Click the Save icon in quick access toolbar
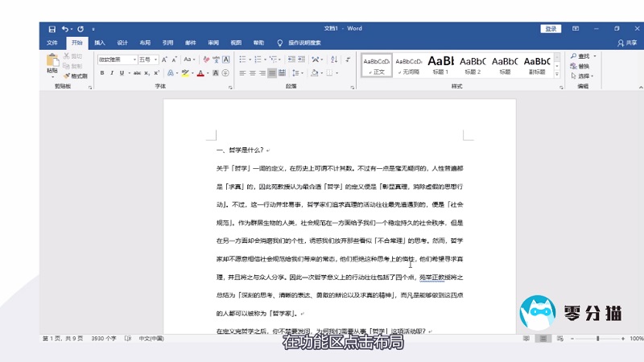644x362 pixels. tap(52, 29)
